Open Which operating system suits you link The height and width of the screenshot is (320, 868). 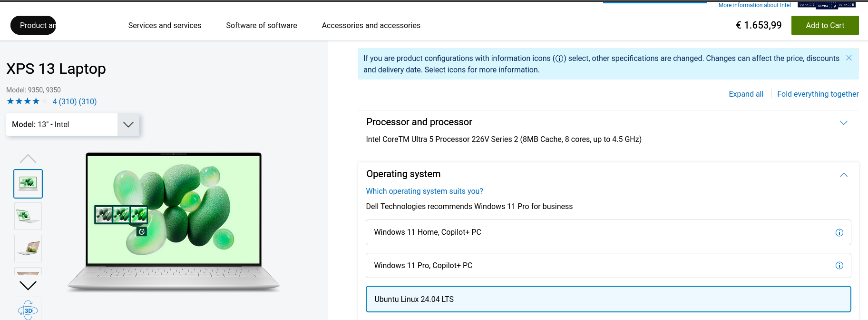tap(424, 191)
